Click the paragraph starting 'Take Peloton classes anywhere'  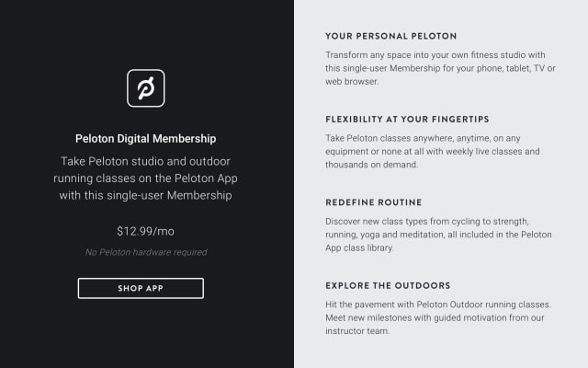pyautogui.click(x=433, y=151)
